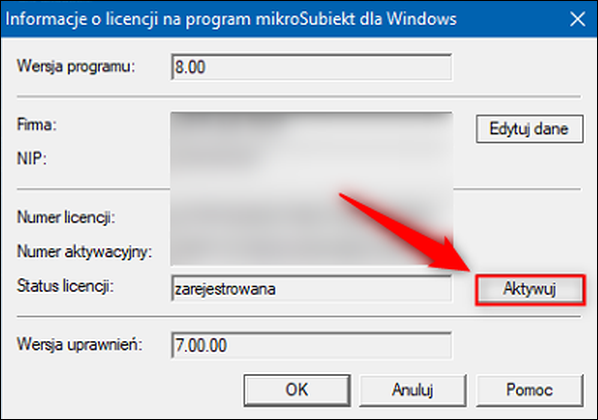Viewport: 598px width, 420px height.
Task: Click the NIP label
Action: click(x=32, y=158)
